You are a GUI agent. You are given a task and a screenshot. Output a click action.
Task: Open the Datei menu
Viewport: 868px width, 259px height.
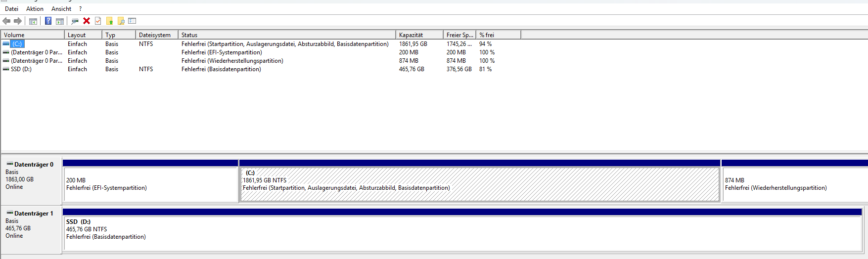point(12,9)
